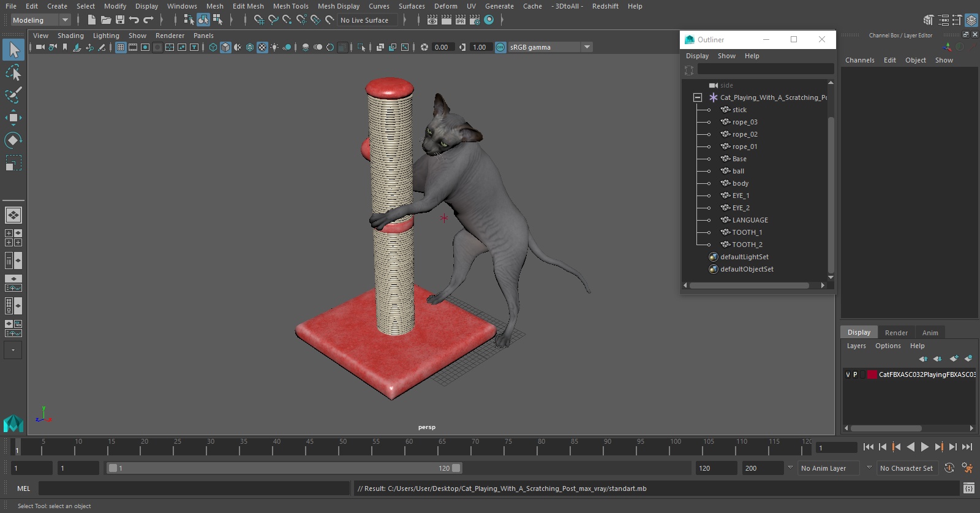The width and height of the screenshot is (980, 513).
Task: Click the IPR render icon
Action: [x=461, y=20]
